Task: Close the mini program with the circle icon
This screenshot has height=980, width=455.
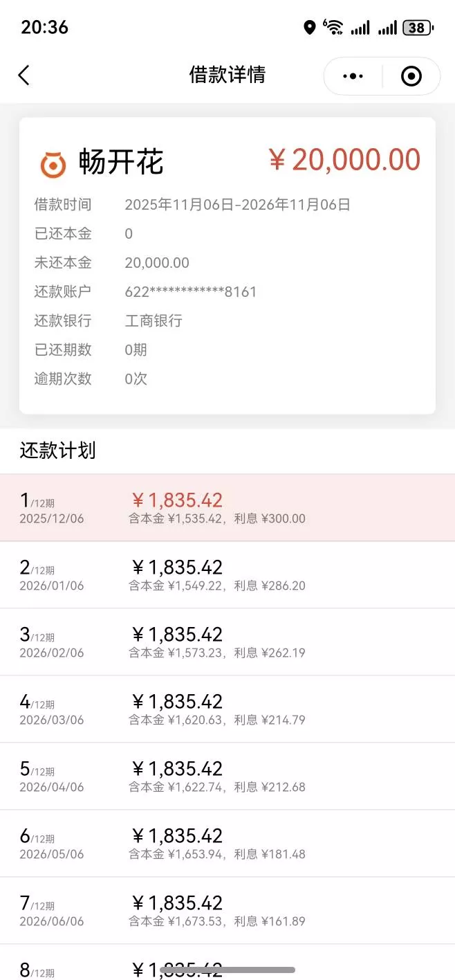Action: pyautogui.click(x=411, y=75)
